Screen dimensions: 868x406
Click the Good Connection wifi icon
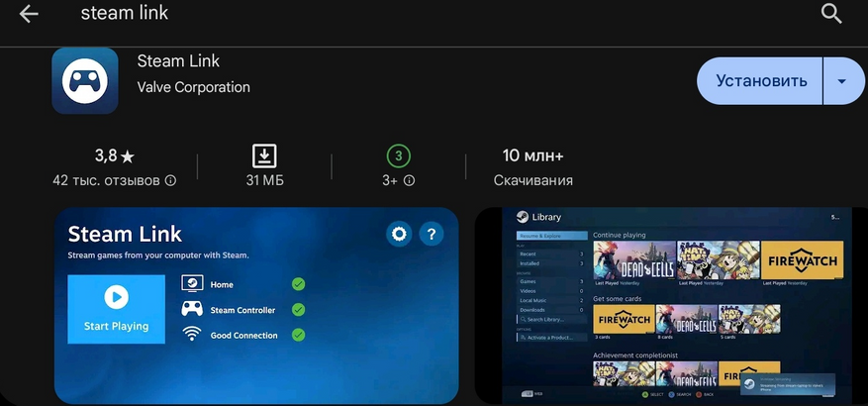[x=192, y=334]
